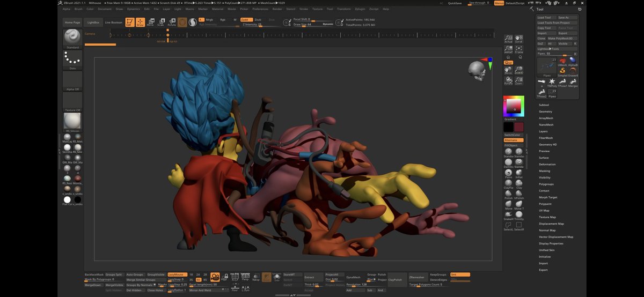The height and width of the screenshot is (297, 644).
Task: Expand the Geometry section
Action: coord(545,112)
